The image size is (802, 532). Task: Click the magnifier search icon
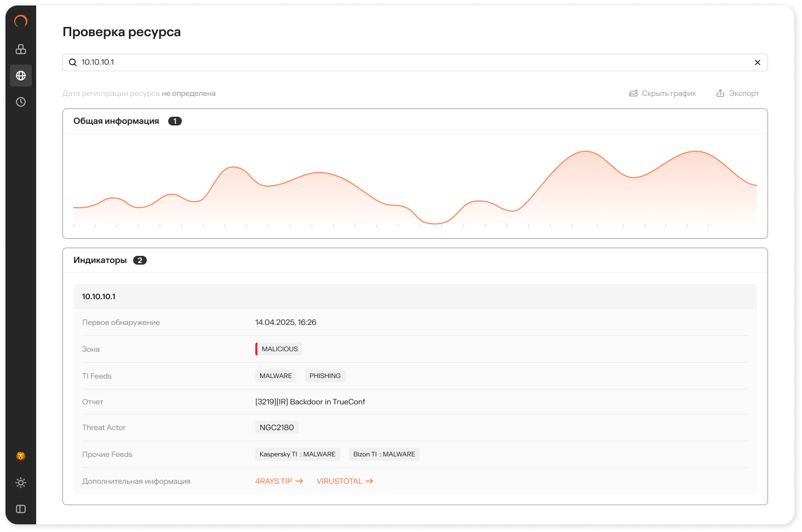tap(73, 62)
